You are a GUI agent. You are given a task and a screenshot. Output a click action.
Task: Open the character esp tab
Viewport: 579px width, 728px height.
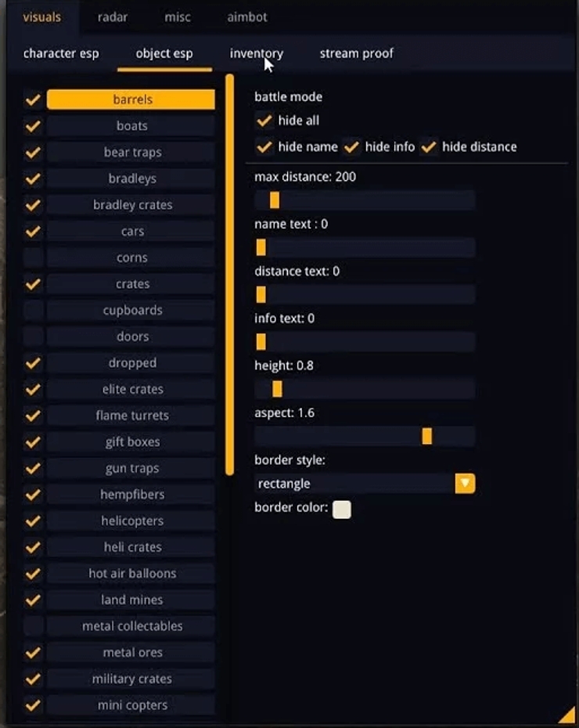point(61,53)
